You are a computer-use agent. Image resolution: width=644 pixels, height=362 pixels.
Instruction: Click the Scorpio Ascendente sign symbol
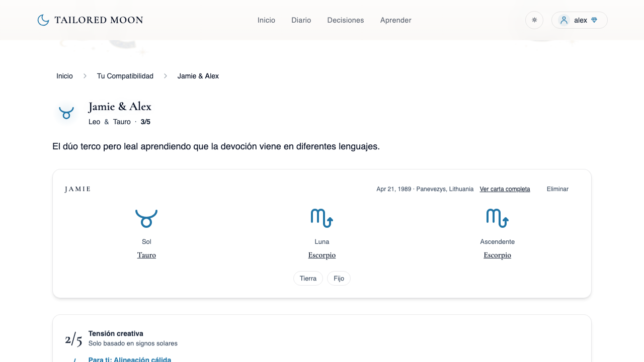(497, 218)
